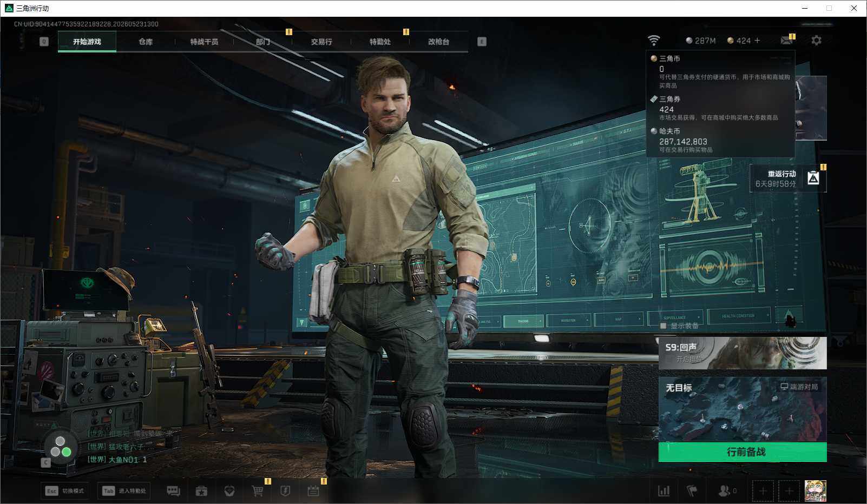Viewport: 867px width, 504px height.
Task: Open the chat bubble icon
Action: [173, 490]
